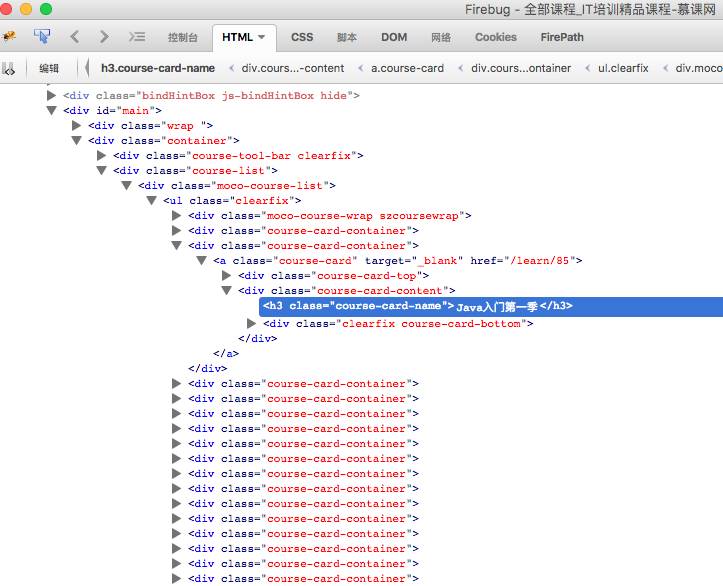Screen dimensions: 723x586
Task: Switch to the 控制台 console tab
Action: [x=183, y=37]
